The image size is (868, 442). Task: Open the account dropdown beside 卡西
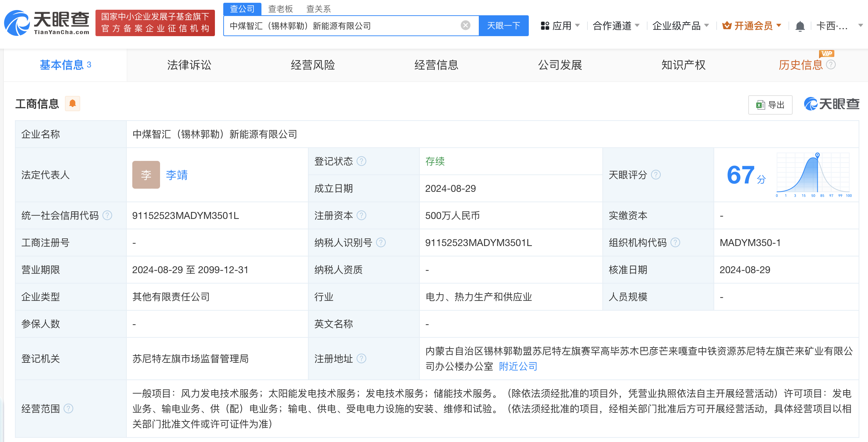[860, 25]
